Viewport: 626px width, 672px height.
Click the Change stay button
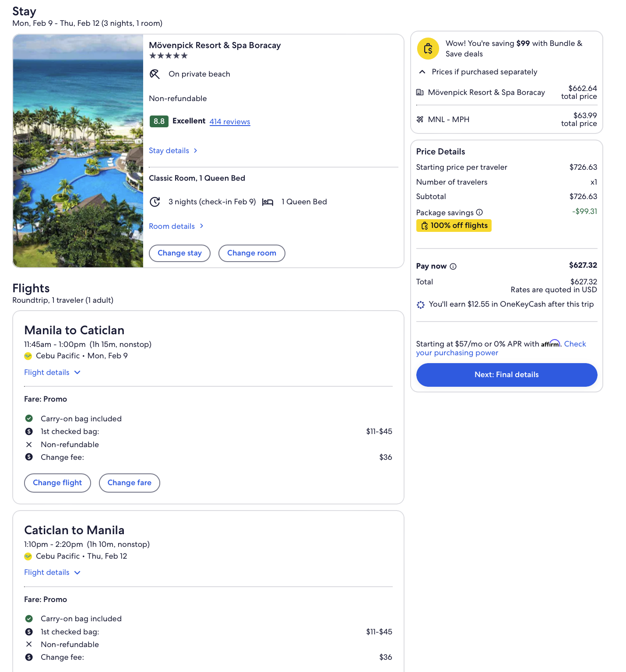coord(179,253)
